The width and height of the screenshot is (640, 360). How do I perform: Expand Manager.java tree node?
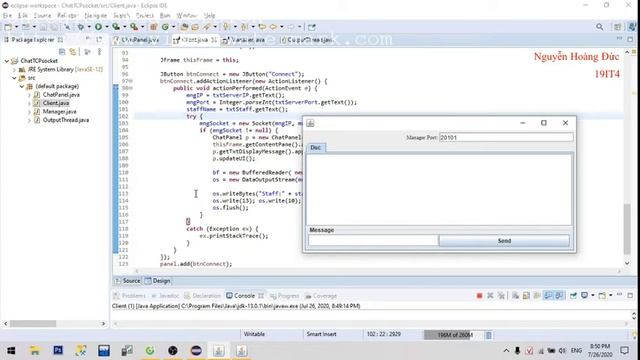click(29, 111)
